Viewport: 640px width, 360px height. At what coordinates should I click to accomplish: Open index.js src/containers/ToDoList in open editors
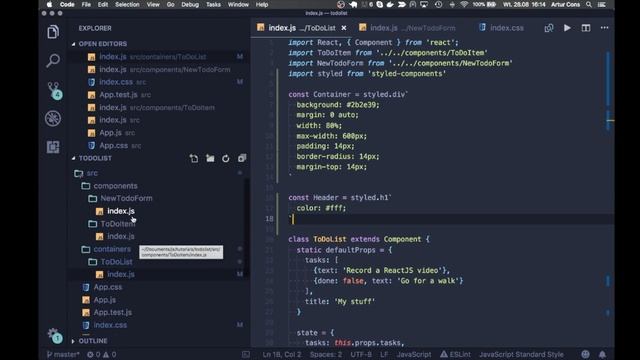click(153, 57)
